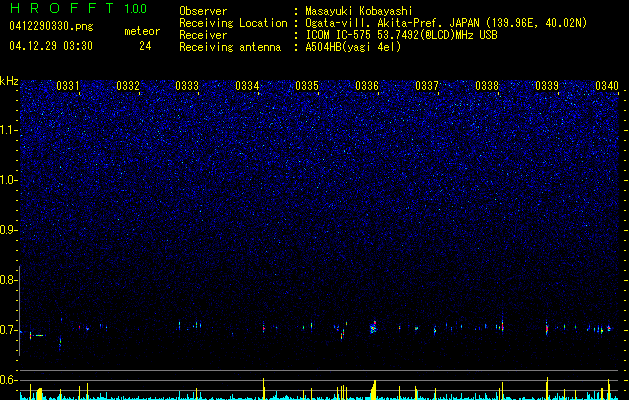Click the horizontal echo trace before 0331
The width and height of the screenshot is (629, 400).
coord(39,335)
